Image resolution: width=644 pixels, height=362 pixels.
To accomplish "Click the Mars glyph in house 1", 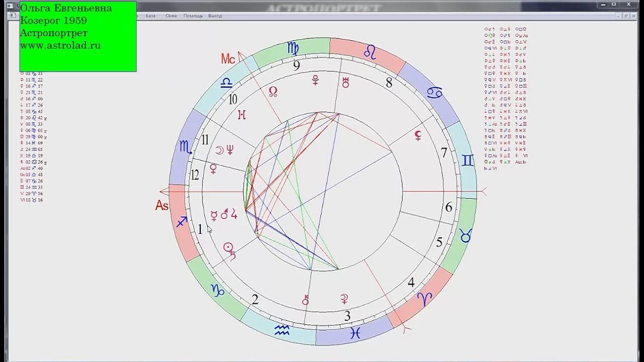I will coord(225,215).
